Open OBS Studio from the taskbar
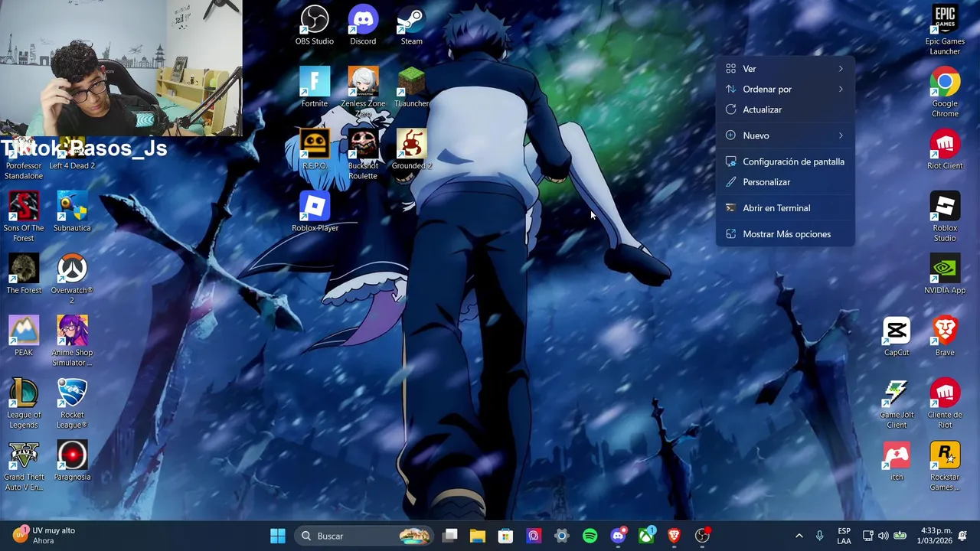This screenshot has width=980, height=551. click(x=702, y=536)
